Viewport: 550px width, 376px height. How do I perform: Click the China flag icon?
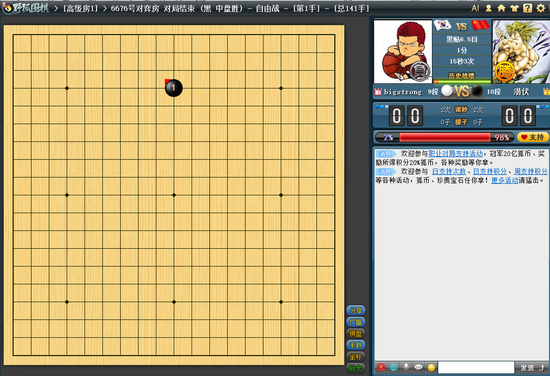point(480,25)
